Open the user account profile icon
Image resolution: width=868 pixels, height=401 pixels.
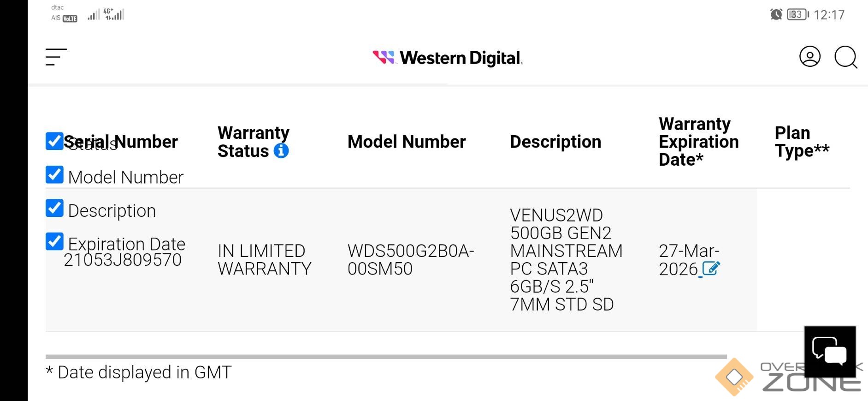coord(809,57)
